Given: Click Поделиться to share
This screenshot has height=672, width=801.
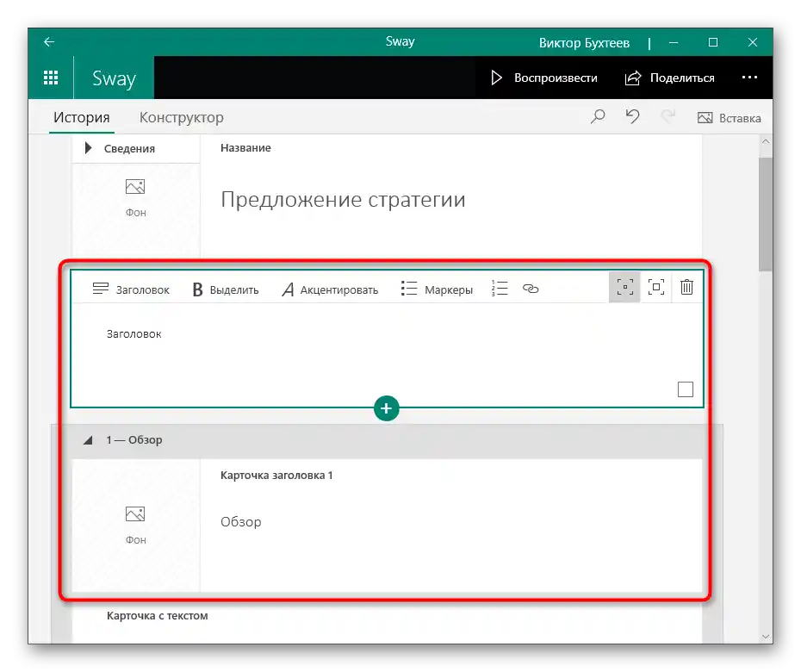Looking at the screenshot, I should click(x=669, y=78).
